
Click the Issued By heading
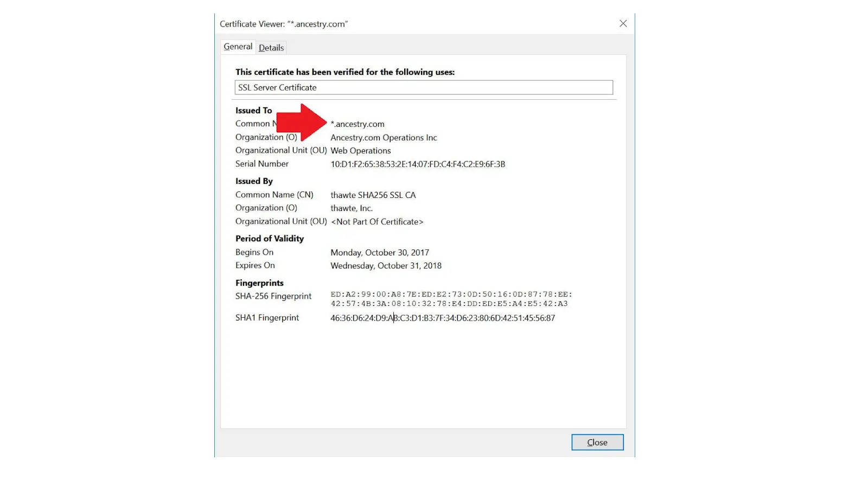click(254, 181)
